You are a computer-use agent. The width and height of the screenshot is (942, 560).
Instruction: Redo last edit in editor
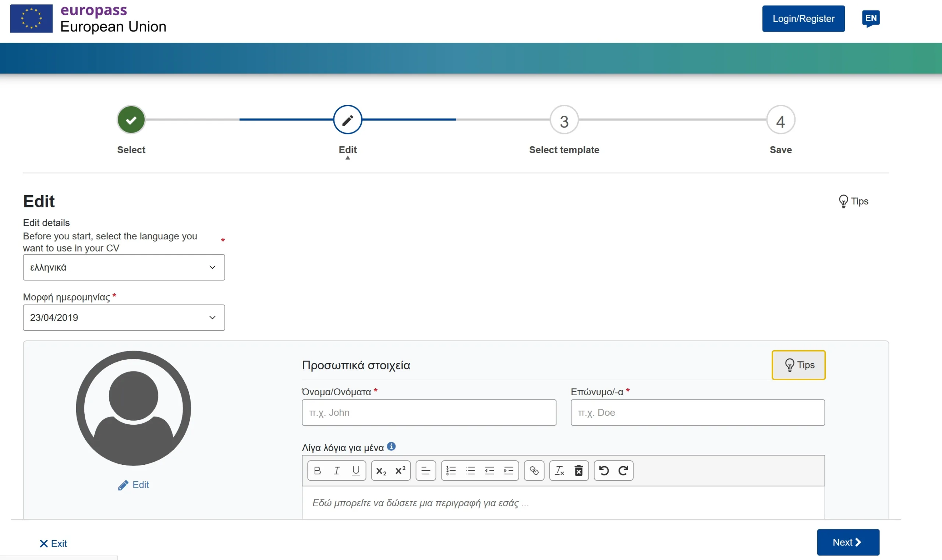pyautogui.click(x=623, y=471)
